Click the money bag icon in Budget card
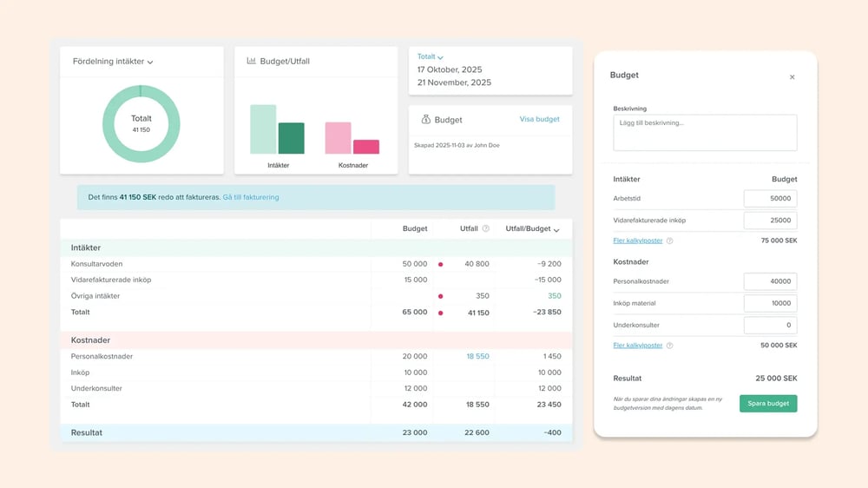Screen dimensions: 868x488 (425, 120)
